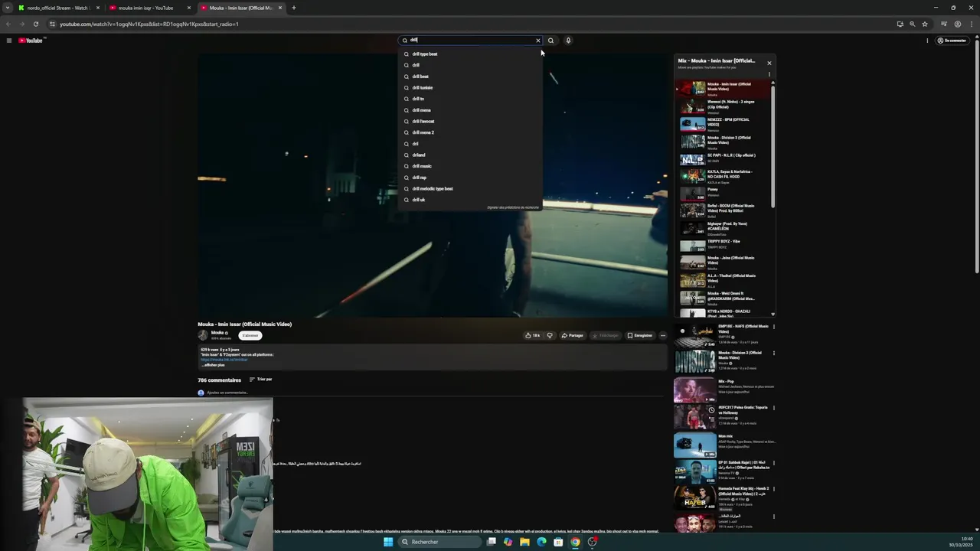The image size is (980, 551).
Task: Clear the search box text with X
Action: click(537, 41)
